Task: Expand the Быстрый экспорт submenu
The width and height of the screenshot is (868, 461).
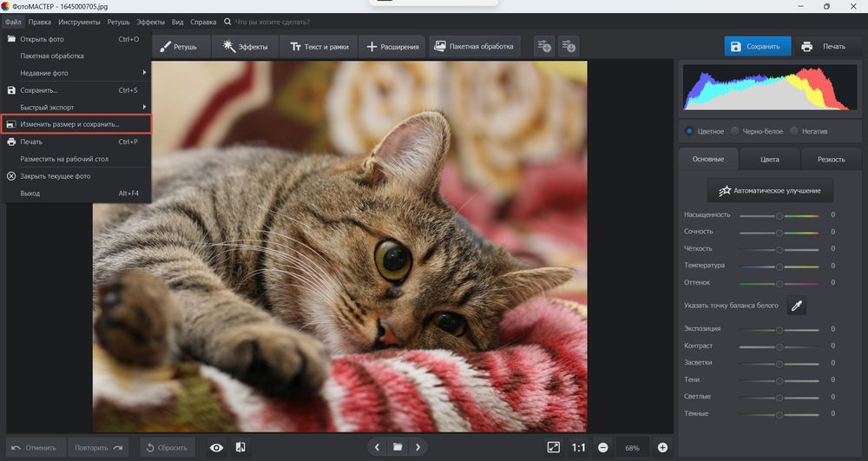Action: (78, 107)
